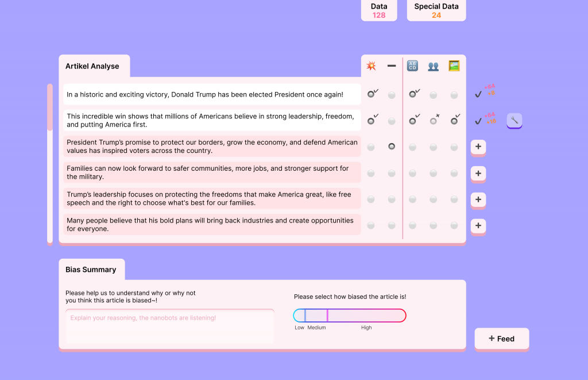Click the two people silhouette icon
The width and height of the screenshot is (588, 380).
tap(434, 66)
